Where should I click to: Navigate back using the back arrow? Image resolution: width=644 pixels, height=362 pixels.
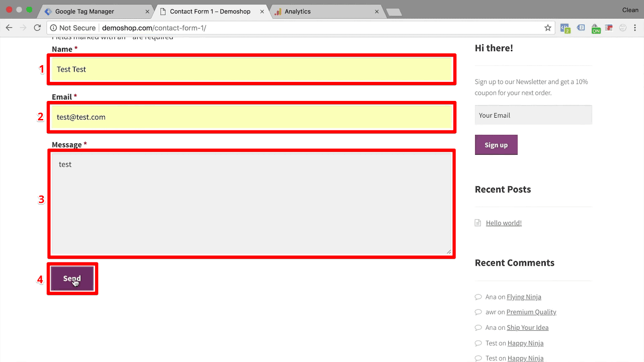click(x=9, y=28)
